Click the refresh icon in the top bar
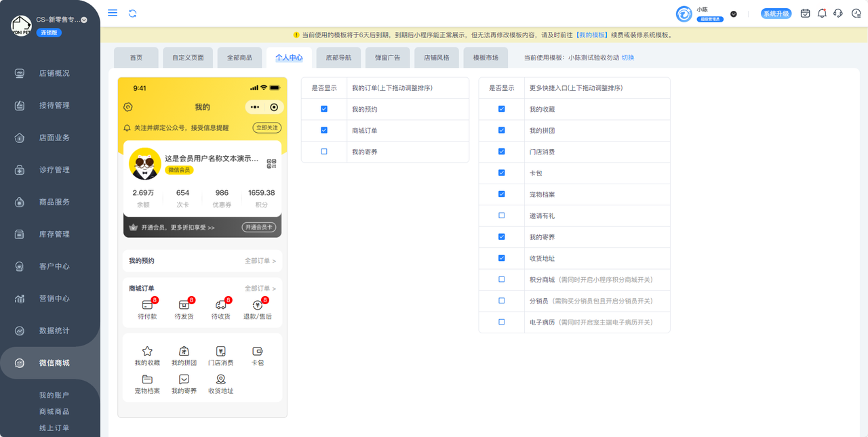This screenshot has width=868, height=437. pyautogui.click(x=132, y=13)
